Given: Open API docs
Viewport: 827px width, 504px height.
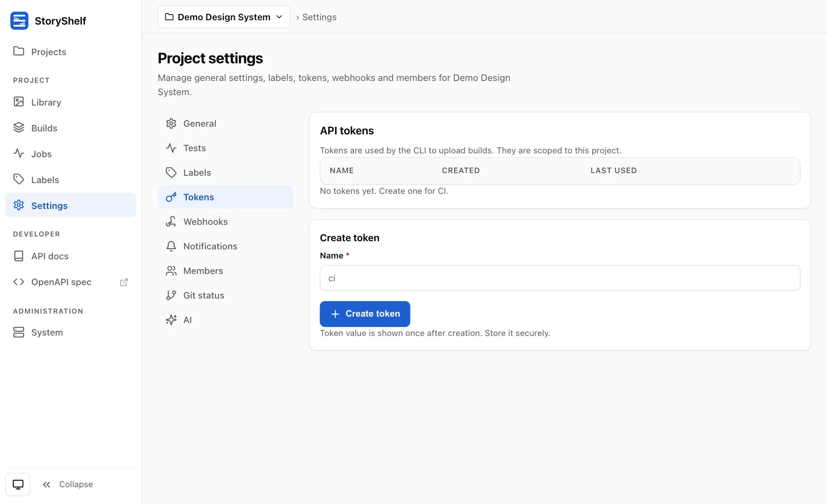Looking at the screenshot, I should [x=71, y=256].
